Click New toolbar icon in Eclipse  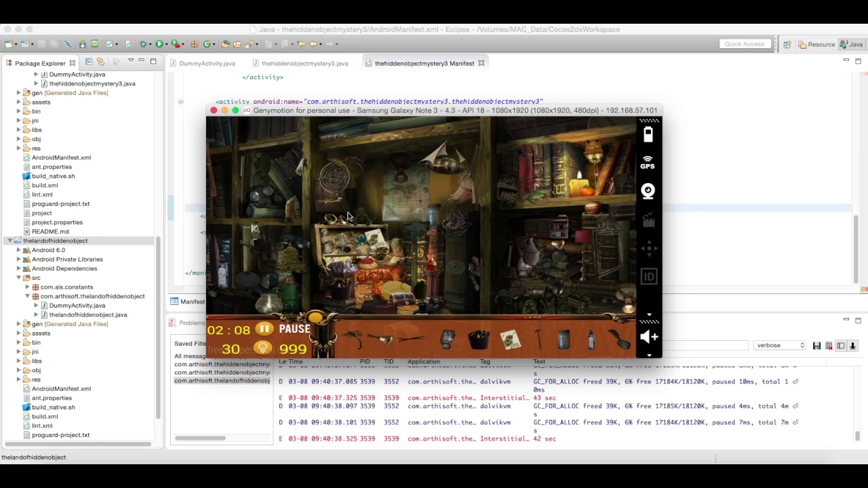click(x=8, y=44)
